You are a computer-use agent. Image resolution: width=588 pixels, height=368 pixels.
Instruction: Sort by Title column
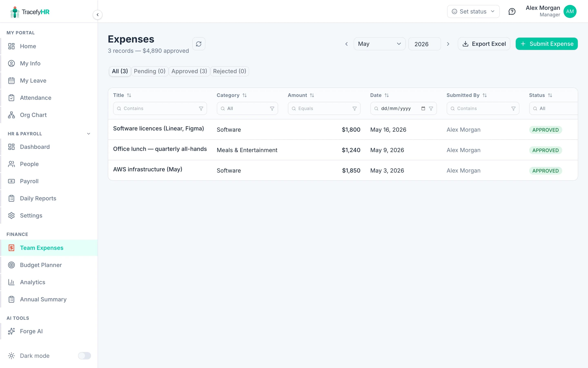tap(129, 95)
